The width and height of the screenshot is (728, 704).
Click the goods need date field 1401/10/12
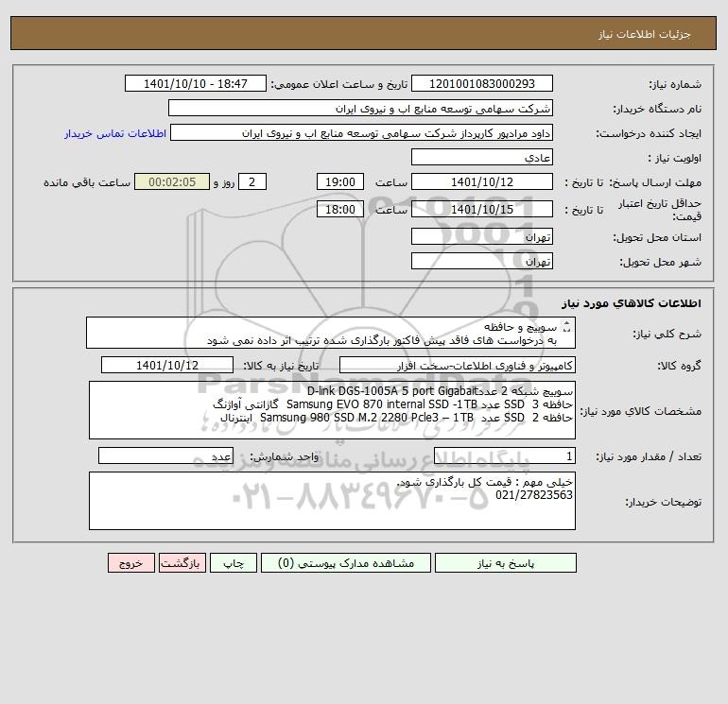(167, 365)
